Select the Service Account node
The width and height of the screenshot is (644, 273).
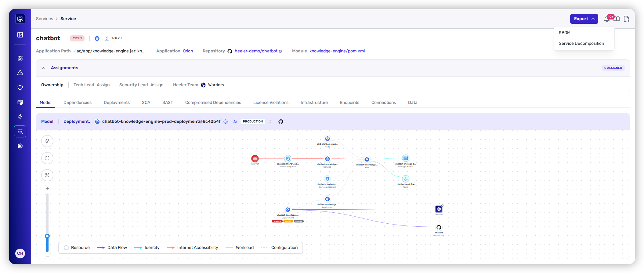tap(327, 179)
